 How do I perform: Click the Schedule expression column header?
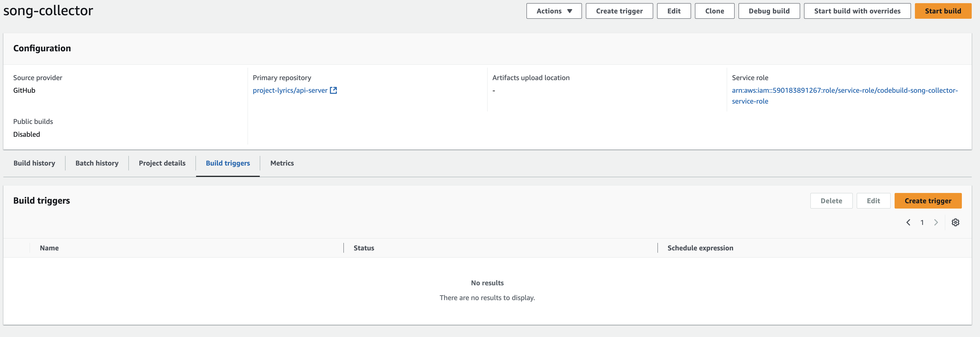tap(700, 248)
